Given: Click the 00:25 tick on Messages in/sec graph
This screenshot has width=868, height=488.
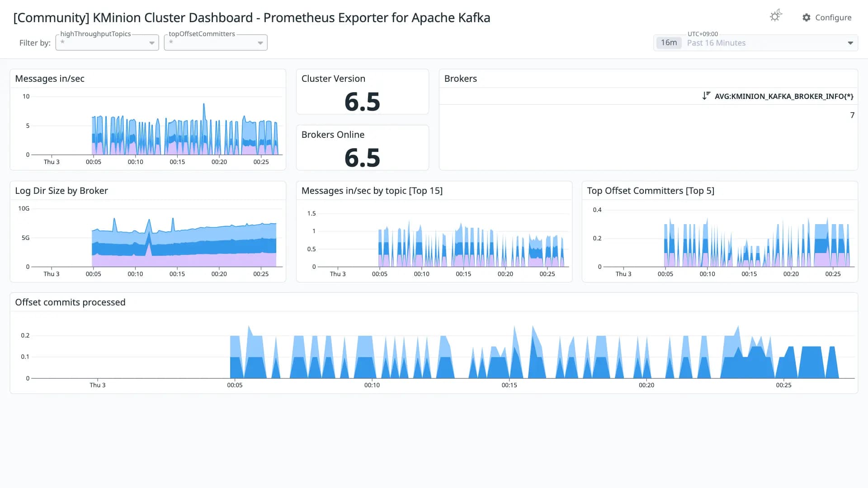Looking at the screenshot, I should pyautogui.click(x=261, y=162).
